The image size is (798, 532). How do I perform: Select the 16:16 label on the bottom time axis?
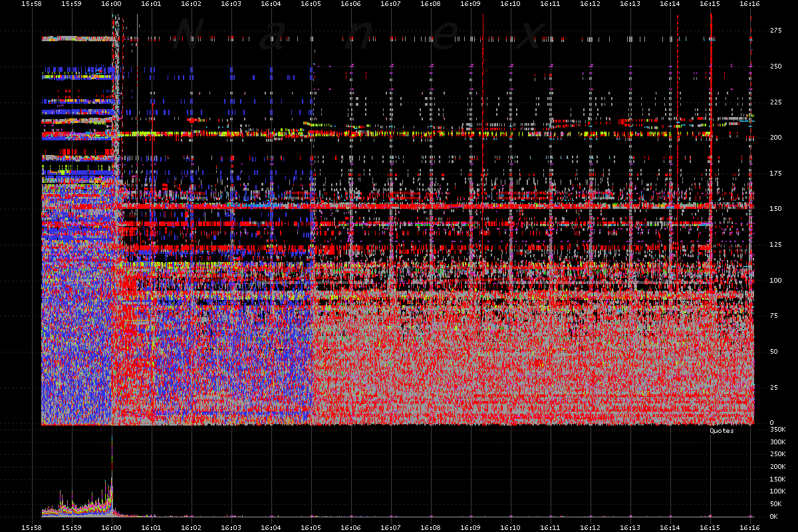click(x=749, y=527)
